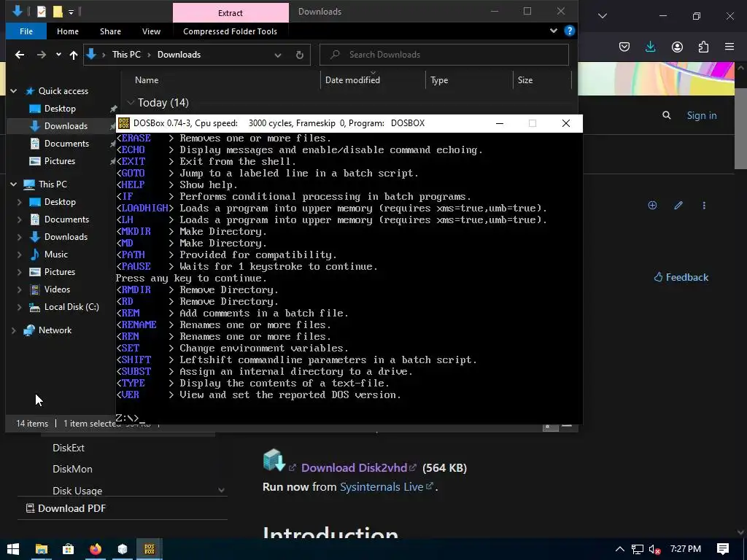Open Firefox from the taskbar
Viewport: 747px width, 560px height.
tap(96, 550)
